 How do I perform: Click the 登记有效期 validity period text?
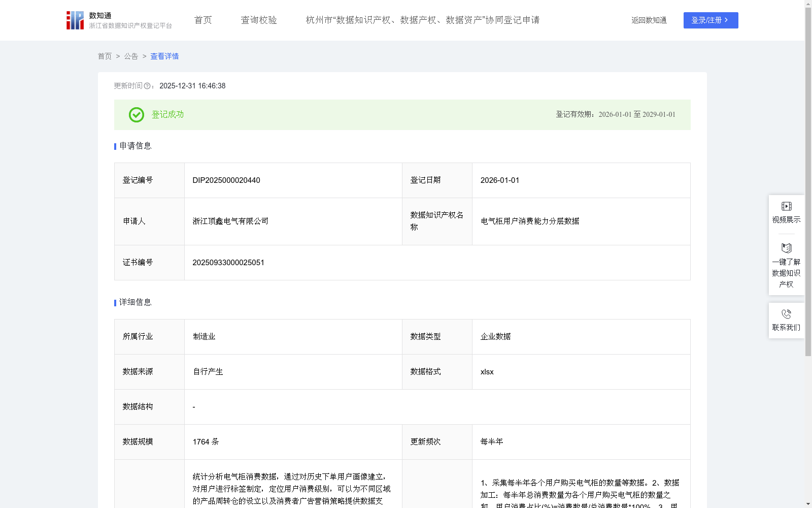(x=616, y=114)
